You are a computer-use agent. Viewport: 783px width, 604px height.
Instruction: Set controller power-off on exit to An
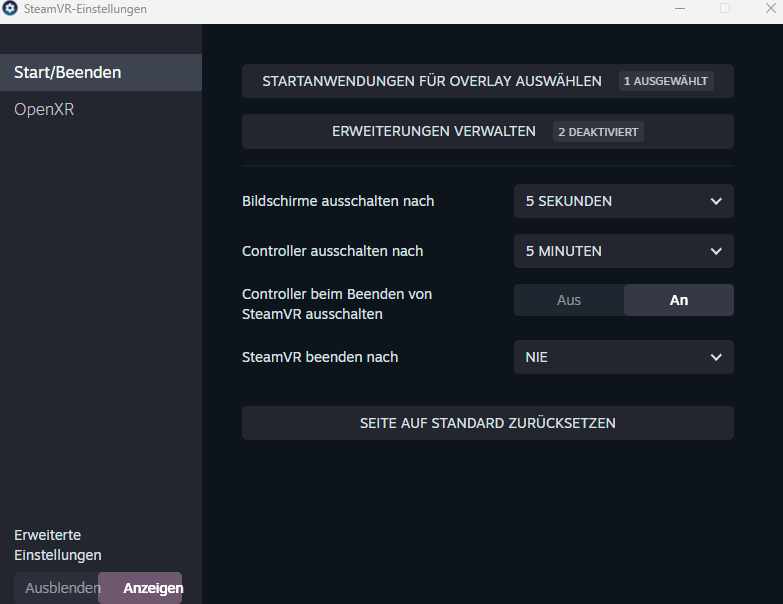(x=679, y=300)
